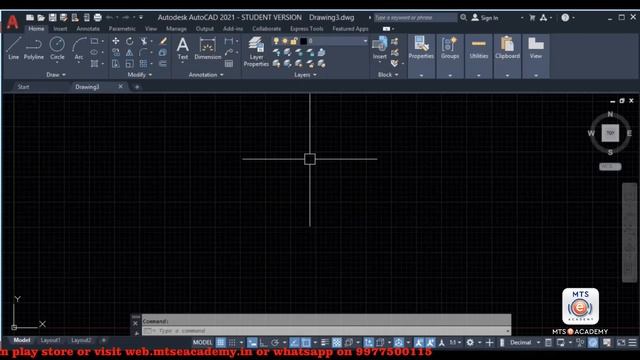Open the AutoCAD application menu logo
This screenshot has width=640, height=360.
[x=13, y=22]
